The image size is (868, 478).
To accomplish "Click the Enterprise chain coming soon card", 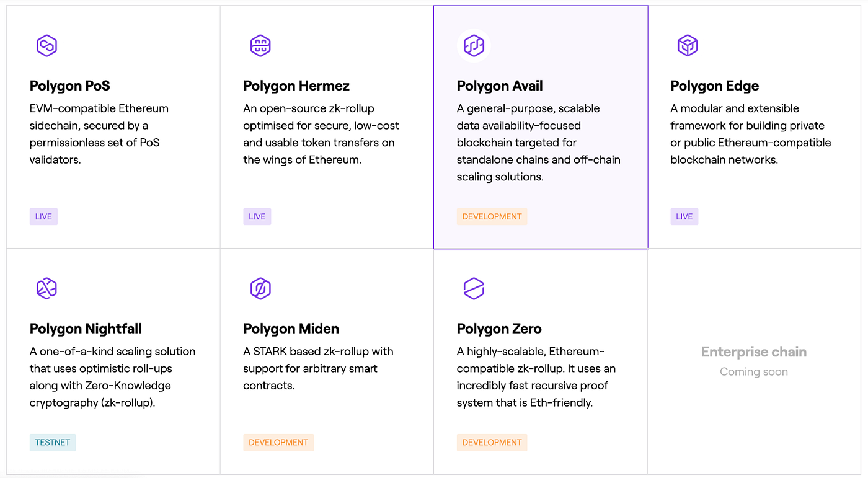I will click(754, 361).
